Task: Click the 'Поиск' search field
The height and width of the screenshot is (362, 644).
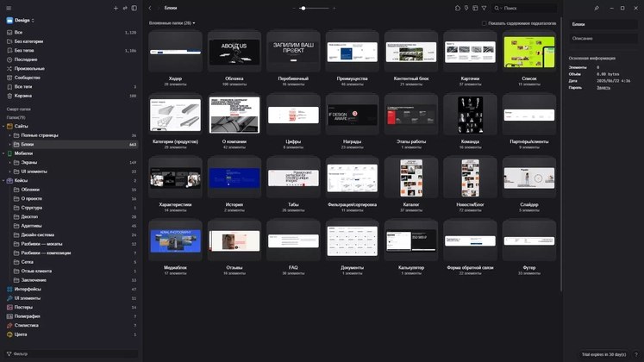Action: (x=522, y=8)
